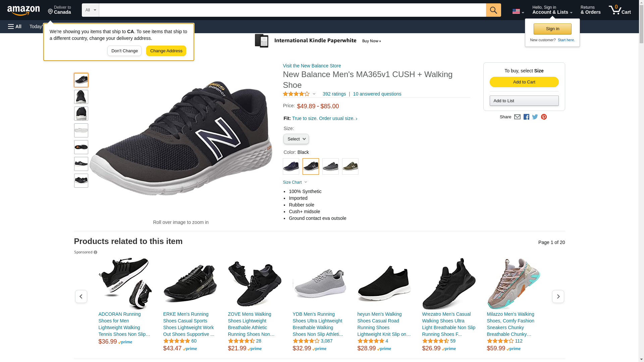Share product via email icon

coord(517,117)
